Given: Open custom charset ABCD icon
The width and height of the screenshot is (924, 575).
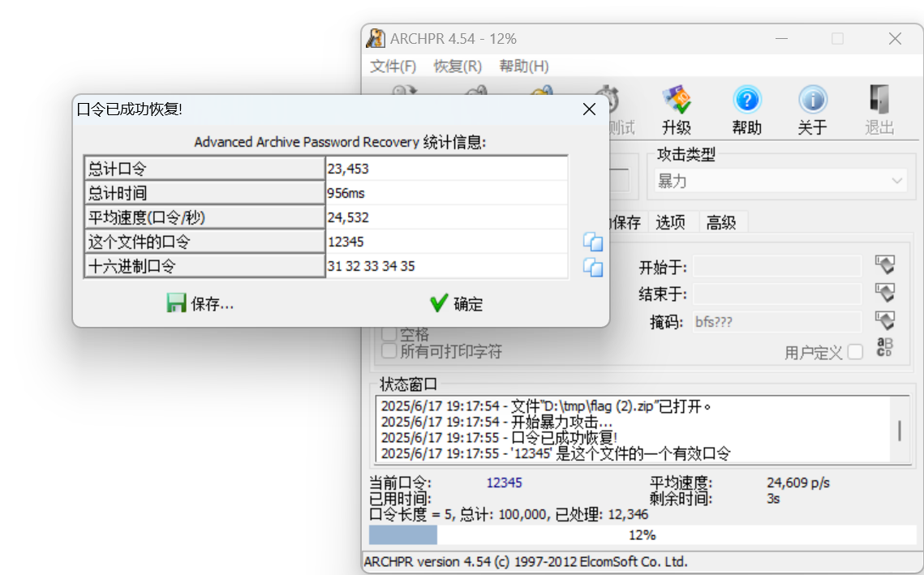Looking at the screenshot, I should point(884,348).
